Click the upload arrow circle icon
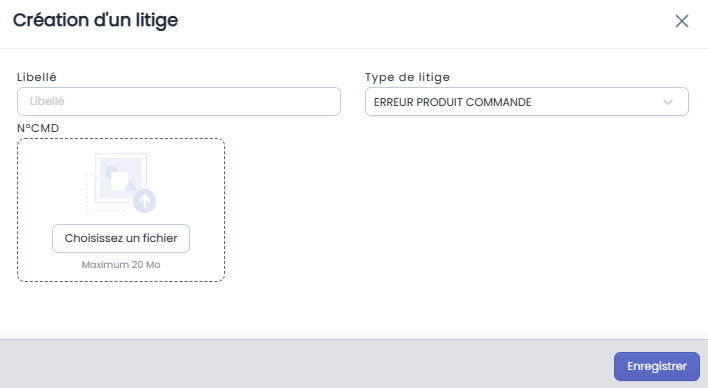 [x=144, y=201]
